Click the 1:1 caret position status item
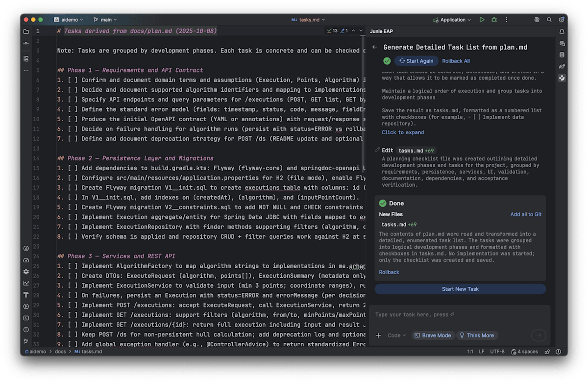588x383 pixels. pyautogui.click(x=470, y=352)
